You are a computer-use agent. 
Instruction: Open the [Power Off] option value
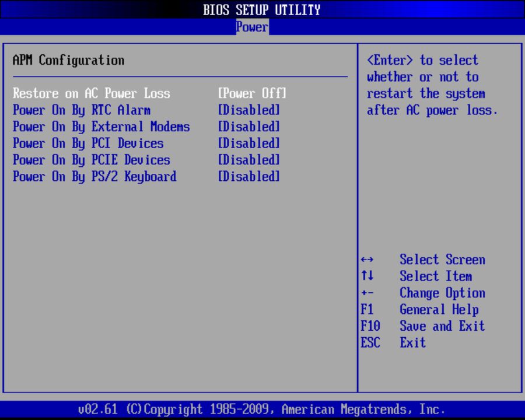(252, 93)
